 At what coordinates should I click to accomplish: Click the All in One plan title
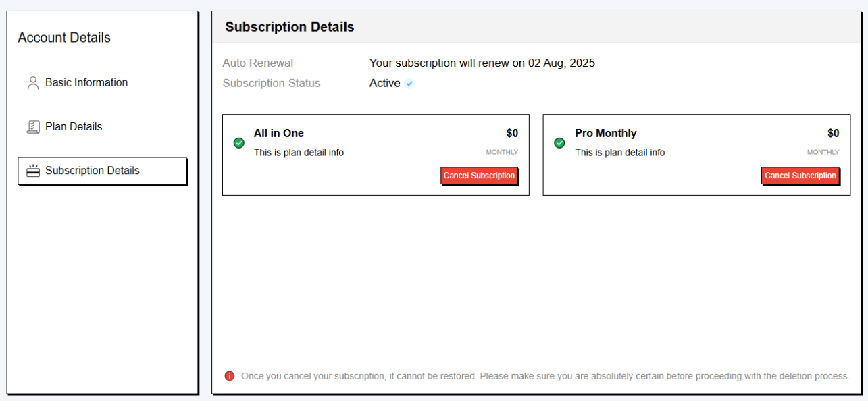tap(279, 134)
